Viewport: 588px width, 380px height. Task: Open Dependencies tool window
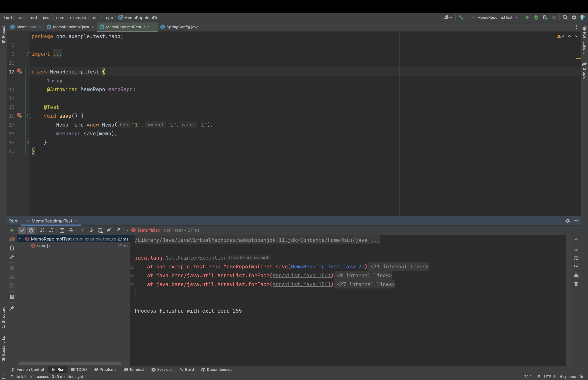pyautogui.click(x=217, y=369)
